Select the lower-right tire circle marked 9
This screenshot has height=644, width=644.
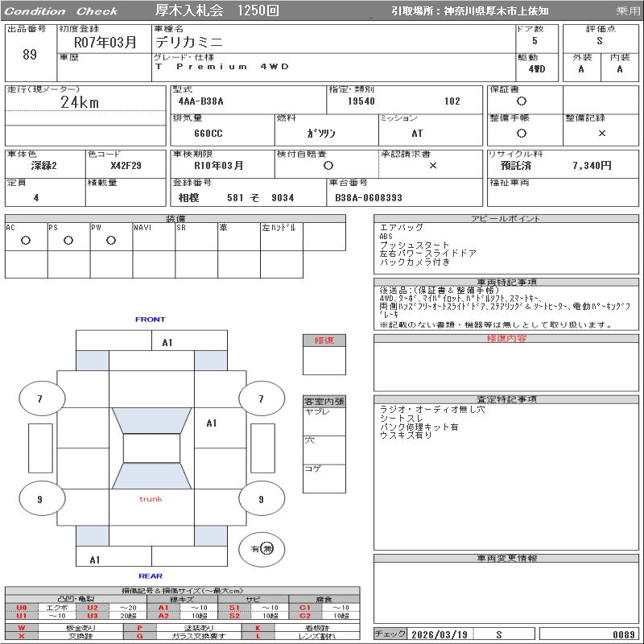[260, 499]
